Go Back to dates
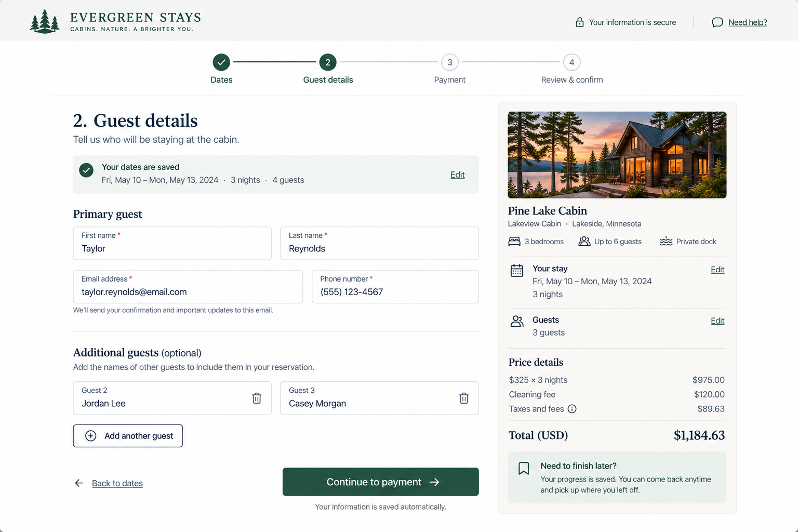798x532 pixels. coord(117,483)
